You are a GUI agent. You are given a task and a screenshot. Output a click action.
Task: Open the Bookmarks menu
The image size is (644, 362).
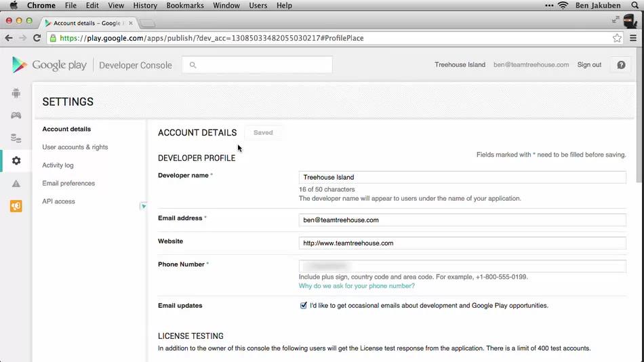point(185,5)
